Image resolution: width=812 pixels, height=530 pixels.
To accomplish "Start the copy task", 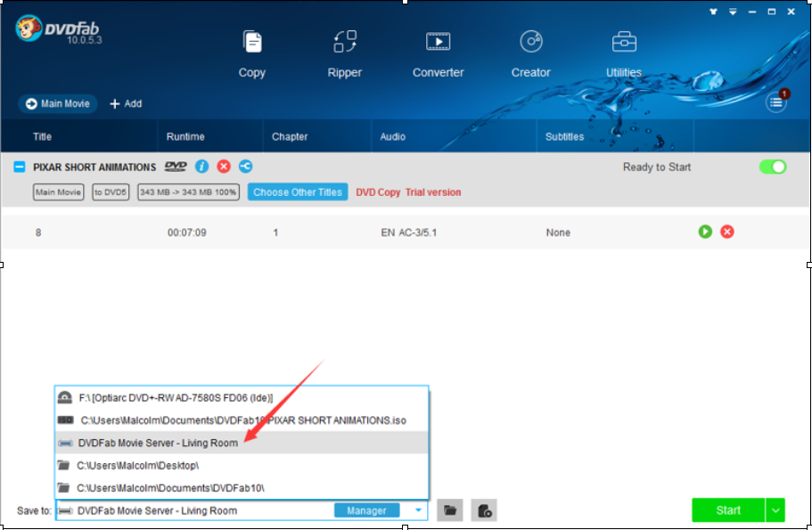I will [x=728, y=510].
